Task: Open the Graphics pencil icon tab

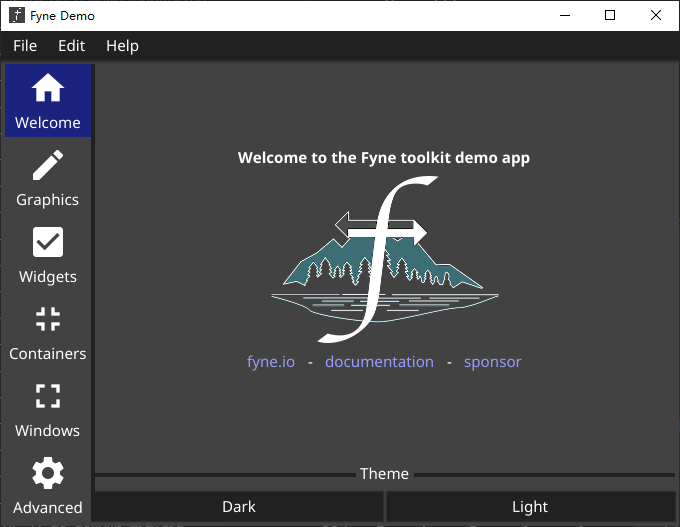Action: tap(48, 178)
